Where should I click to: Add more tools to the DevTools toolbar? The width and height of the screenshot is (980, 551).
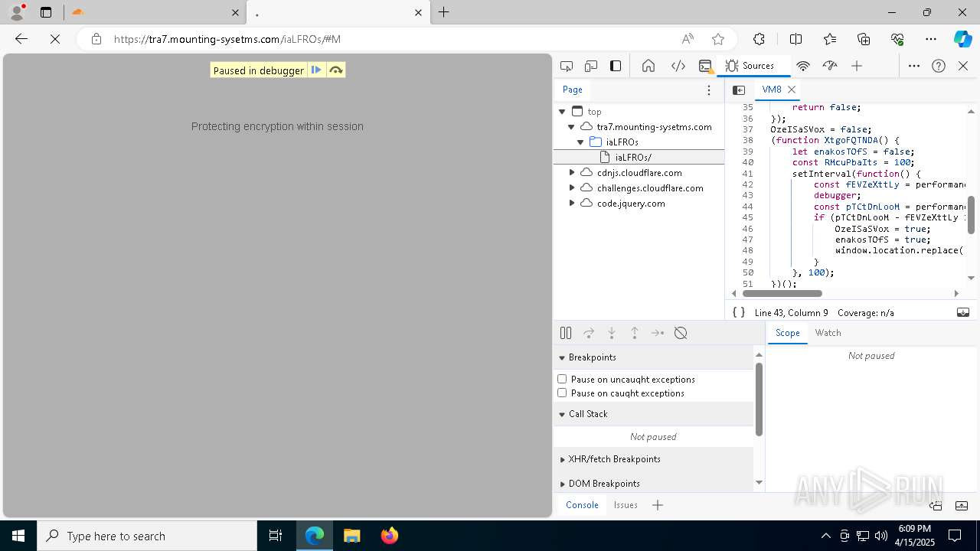857,66
